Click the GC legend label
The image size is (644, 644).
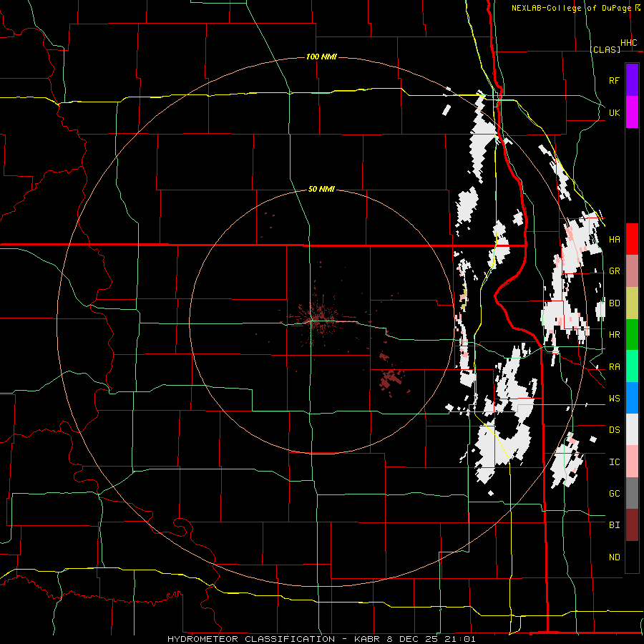click(614, 494)
